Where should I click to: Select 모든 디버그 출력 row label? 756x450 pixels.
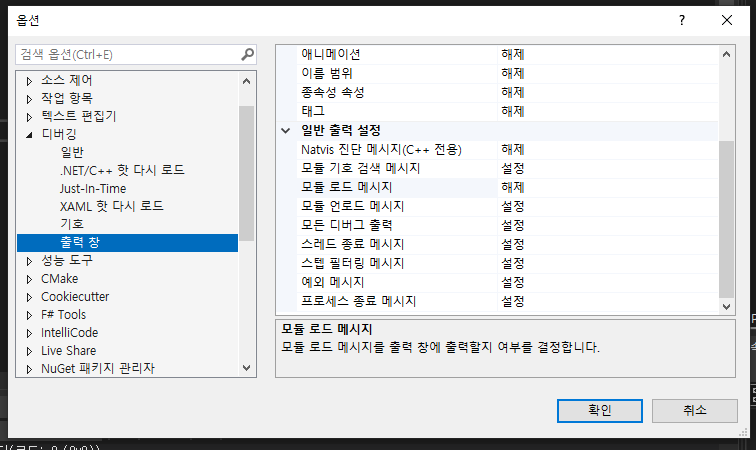(347, 225)
